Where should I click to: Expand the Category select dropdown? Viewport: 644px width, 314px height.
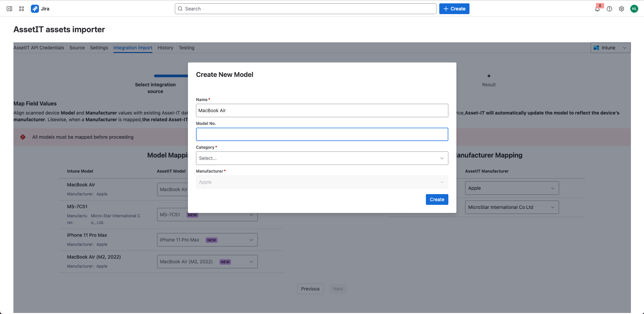click(322, 158)
